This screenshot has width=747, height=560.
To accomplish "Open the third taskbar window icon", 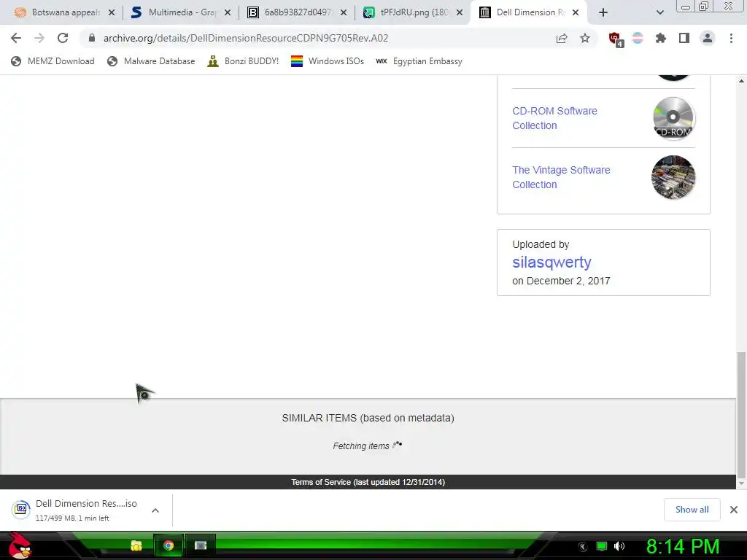I will [201, 545].
